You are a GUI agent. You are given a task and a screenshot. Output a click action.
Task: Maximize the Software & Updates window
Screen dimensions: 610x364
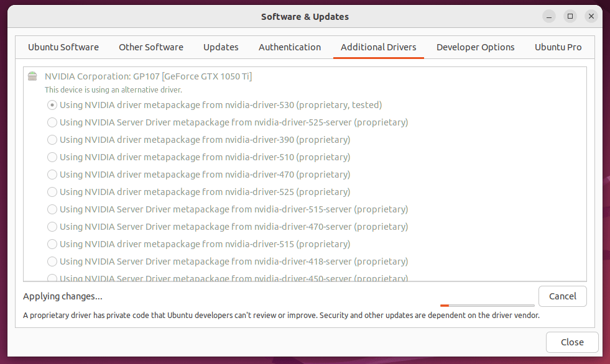pos(570,16)
